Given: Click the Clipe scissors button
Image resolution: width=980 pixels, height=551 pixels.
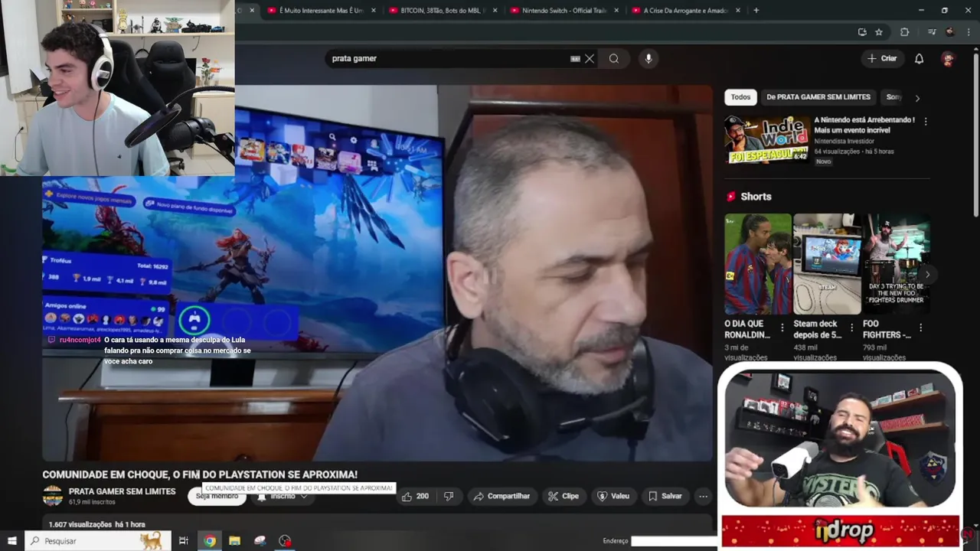Looking at the screenshot, I should point(563,496).
